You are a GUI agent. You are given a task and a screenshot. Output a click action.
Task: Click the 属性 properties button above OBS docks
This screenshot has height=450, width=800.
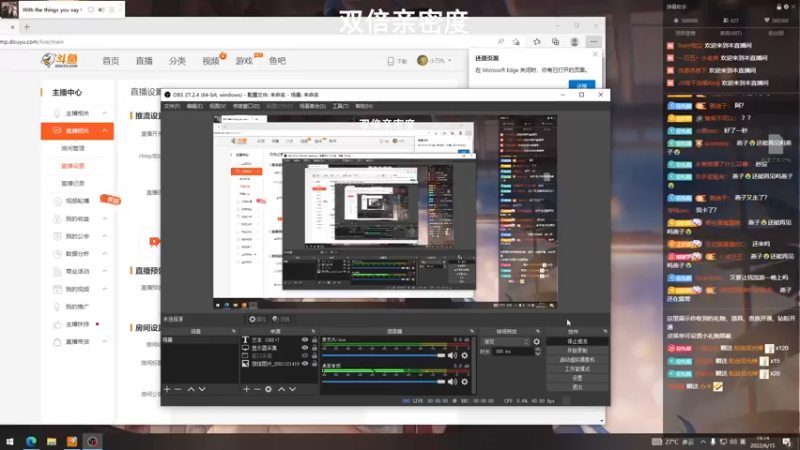(x=258, y=319)
